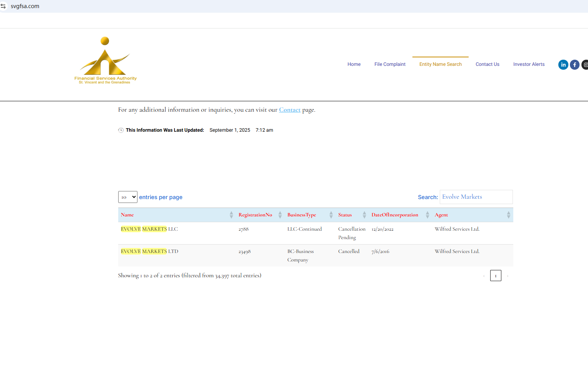Sort by DateOfIncorporation column arrows
Screen dimensions: 588x377
point(427,215)
